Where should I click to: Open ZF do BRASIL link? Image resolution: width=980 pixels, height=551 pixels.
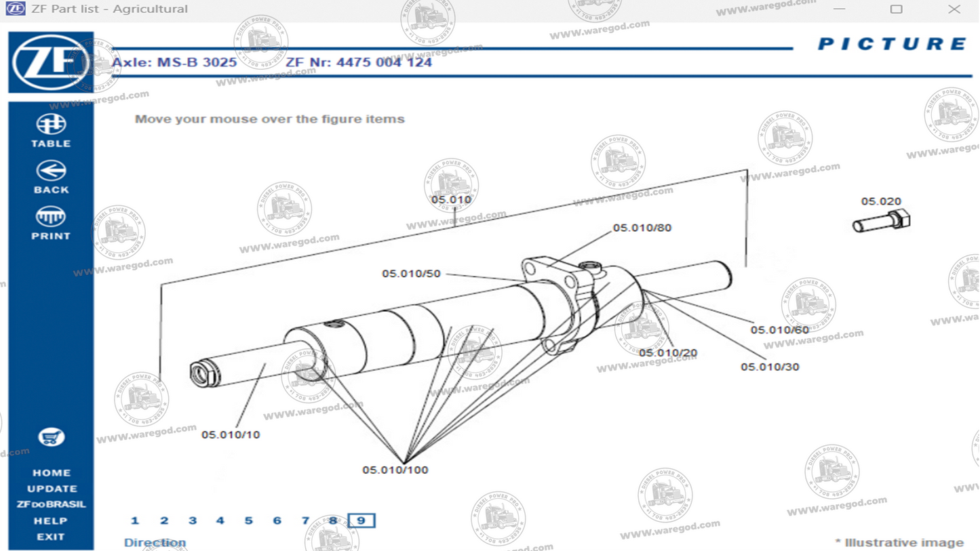[x=52, y=505]
